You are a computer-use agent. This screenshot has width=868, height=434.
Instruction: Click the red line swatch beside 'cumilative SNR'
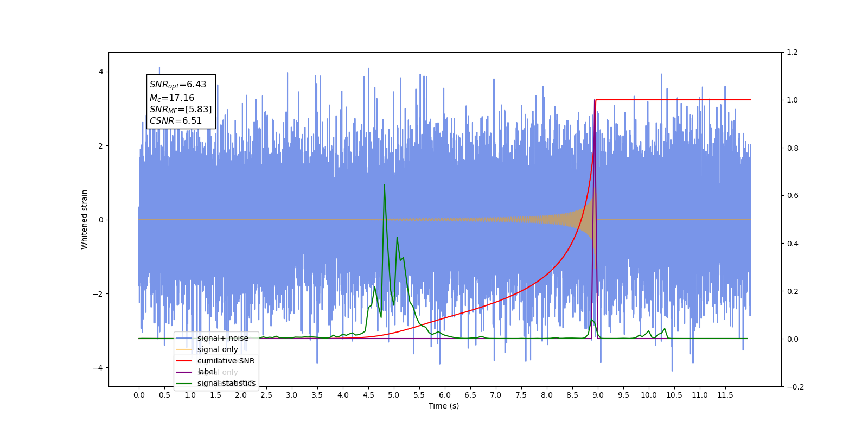point(184,361)
